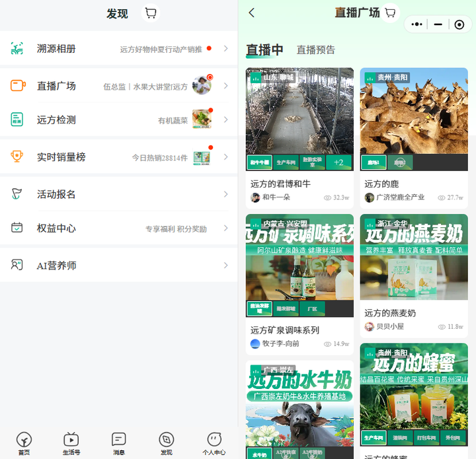Select the 直播中 tab
Image resolution: width=476 pixels, height=459 pixels.
(x=264, y=50)
